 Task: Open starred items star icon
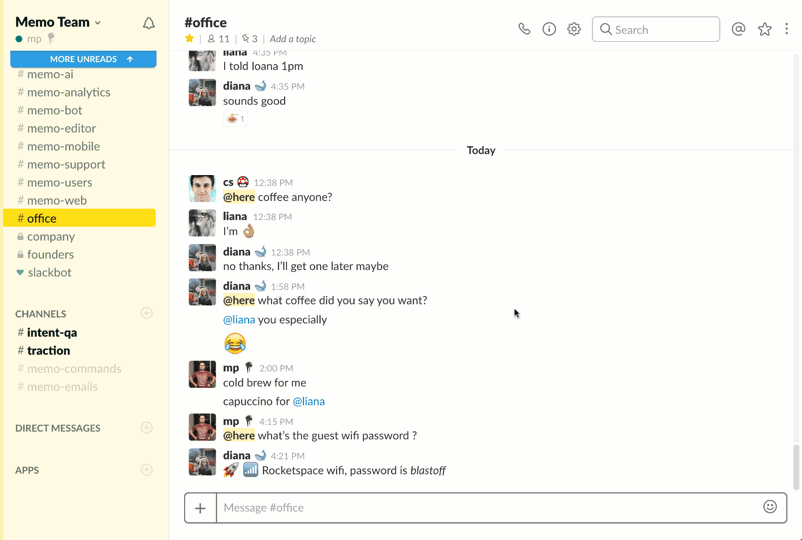point(764,29)
